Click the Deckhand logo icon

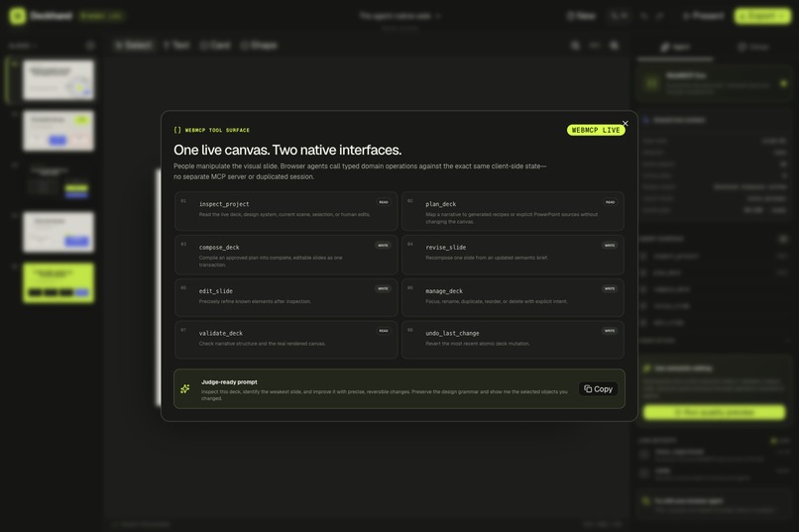(18, 16)
